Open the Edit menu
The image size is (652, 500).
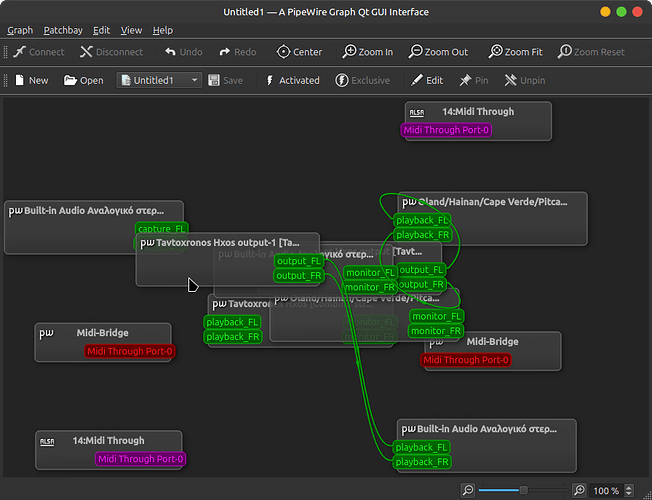pyautogui.click(x=101, y=30)
